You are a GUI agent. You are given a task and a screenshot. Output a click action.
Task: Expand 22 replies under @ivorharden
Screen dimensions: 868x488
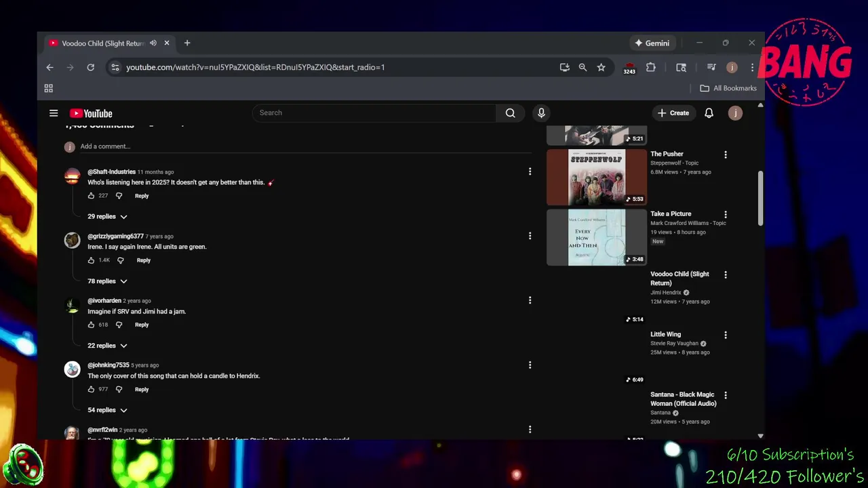[107, 346]
